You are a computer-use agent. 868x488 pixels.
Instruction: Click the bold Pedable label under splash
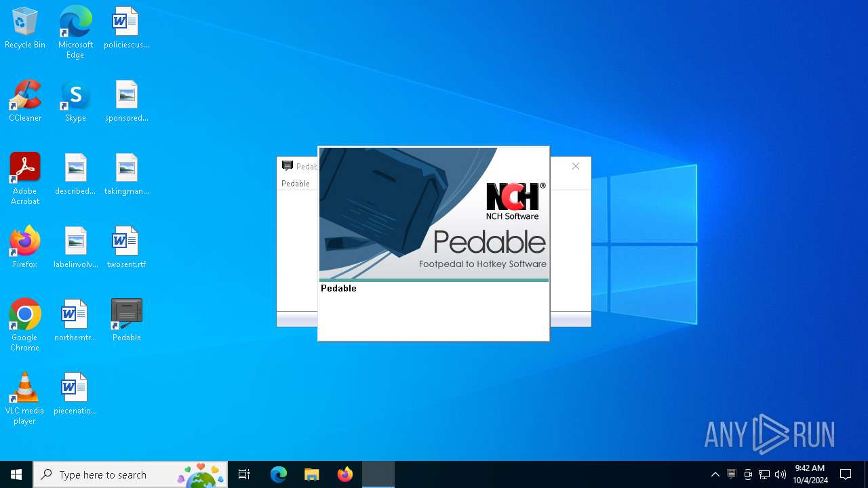click(338, 288)
